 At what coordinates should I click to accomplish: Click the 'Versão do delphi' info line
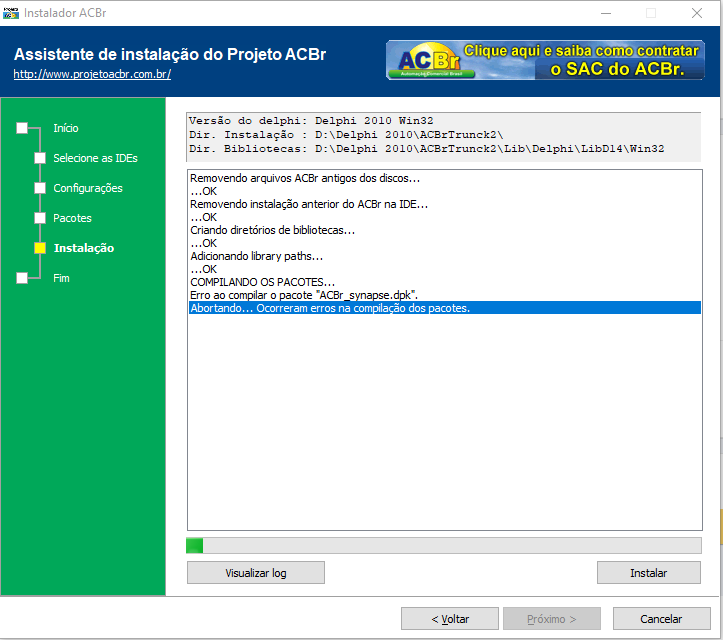click(x=311, y=121)
